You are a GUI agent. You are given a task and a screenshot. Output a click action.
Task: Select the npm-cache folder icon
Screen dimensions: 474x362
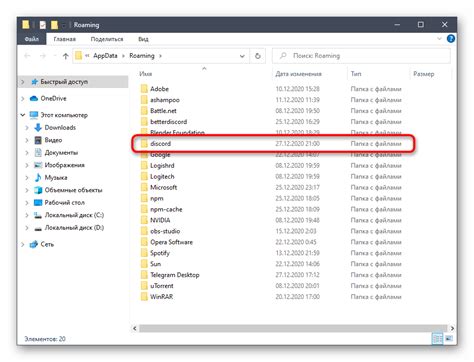tap(144, 209)
